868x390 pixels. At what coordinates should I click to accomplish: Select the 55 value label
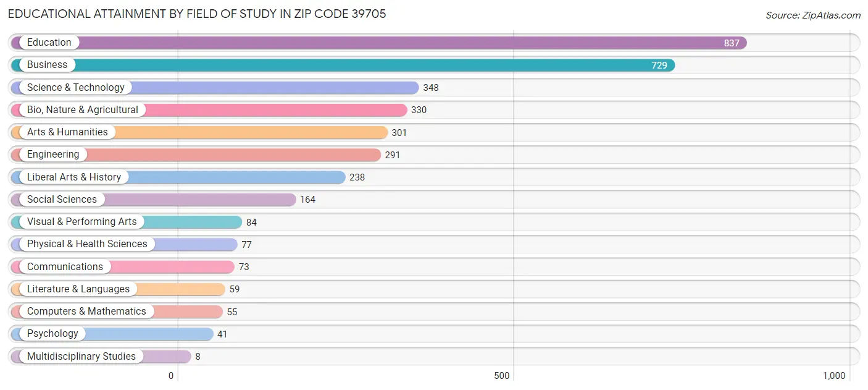coord(232,312)
